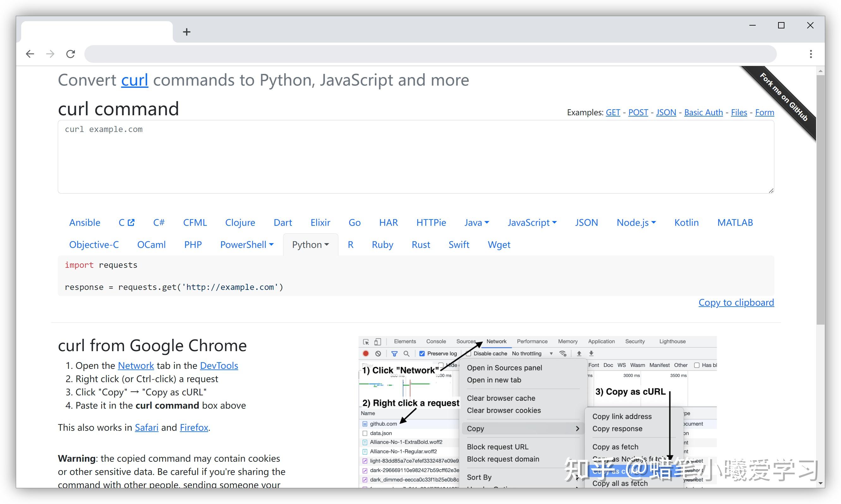Expand the Python language dropdown
841x504 pixels.
[311, 244]
